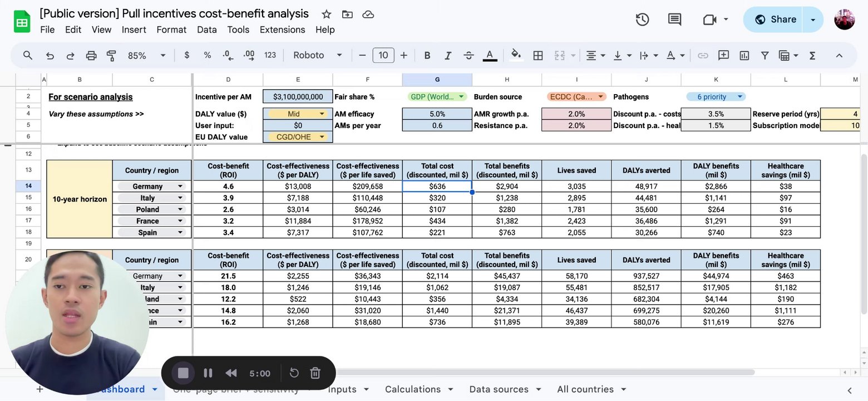
Task: Open the EU DALY value CGD/OHE dropdown
Action: point(298,137)
